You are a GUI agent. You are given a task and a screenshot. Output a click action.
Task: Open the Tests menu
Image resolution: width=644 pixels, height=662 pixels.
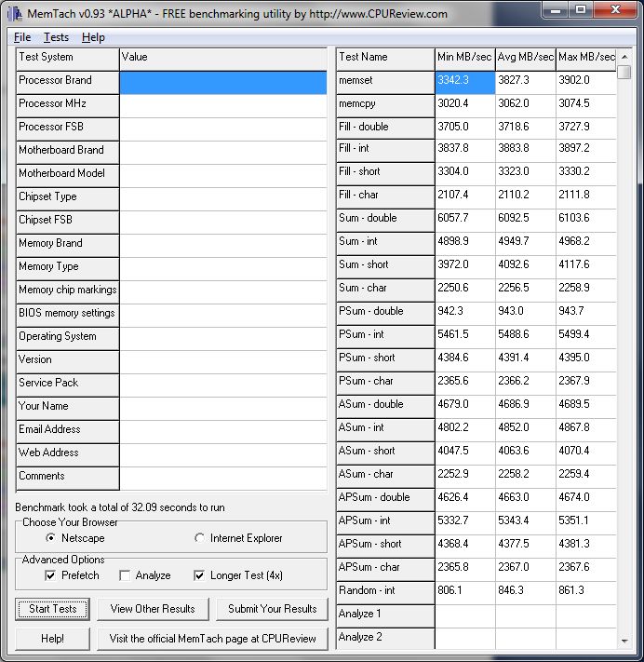click(56, 37)
